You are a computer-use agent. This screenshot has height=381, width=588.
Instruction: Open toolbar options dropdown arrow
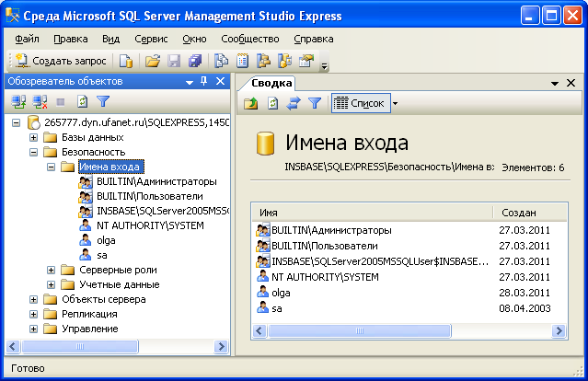click(325, 66)
